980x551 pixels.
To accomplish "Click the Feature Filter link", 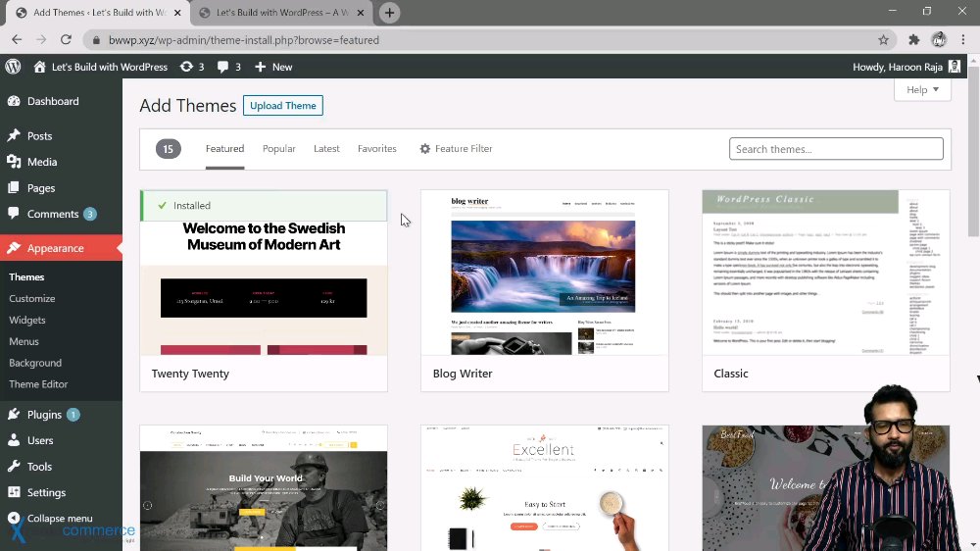I will [464, 149].
